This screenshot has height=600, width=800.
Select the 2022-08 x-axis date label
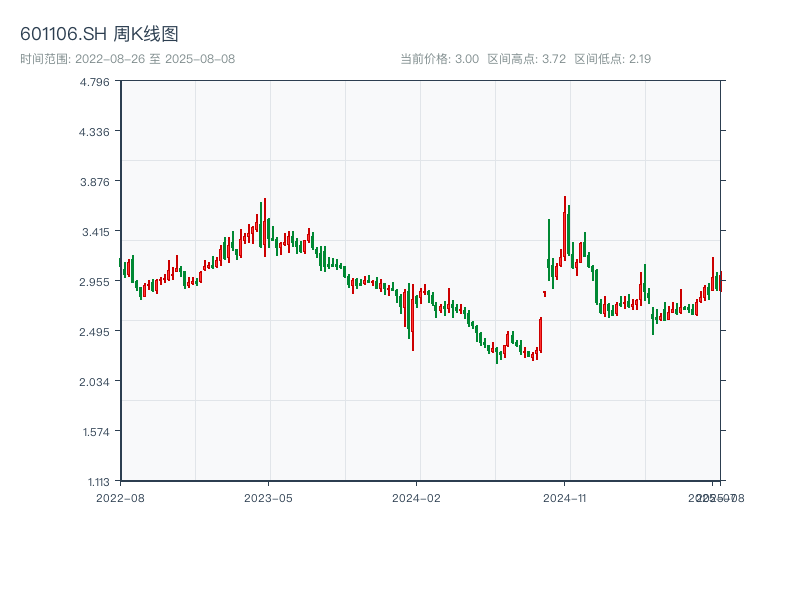point(119,497)
